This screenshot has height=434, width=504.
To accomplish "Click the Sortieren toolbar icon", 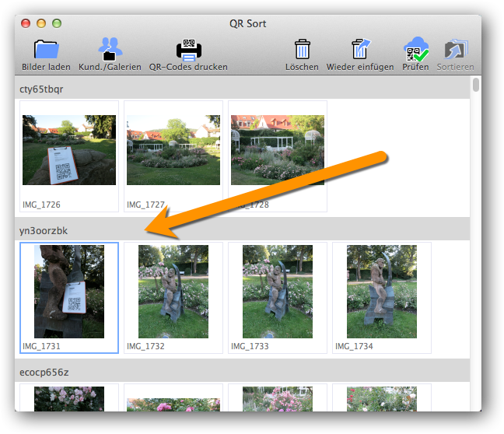I will point(455,50).
